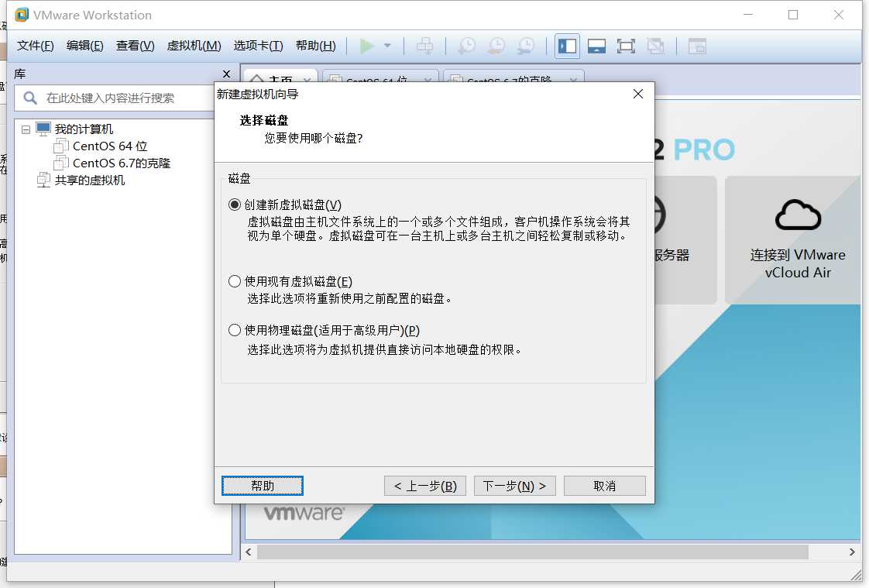Click the CentOS 64 位 VM icon in library

(61, 146)
